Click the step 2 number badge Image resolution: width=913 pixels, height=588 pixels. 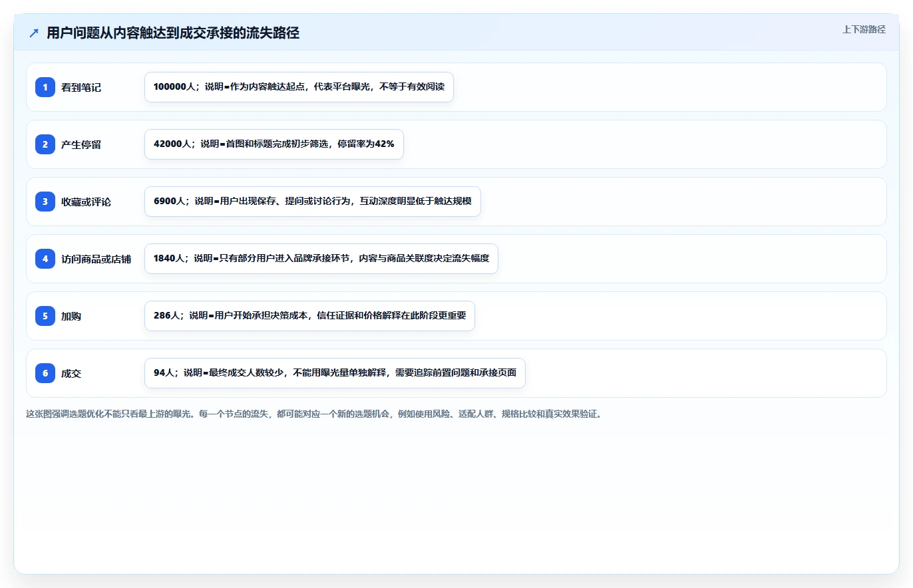[x=45, y=144]
